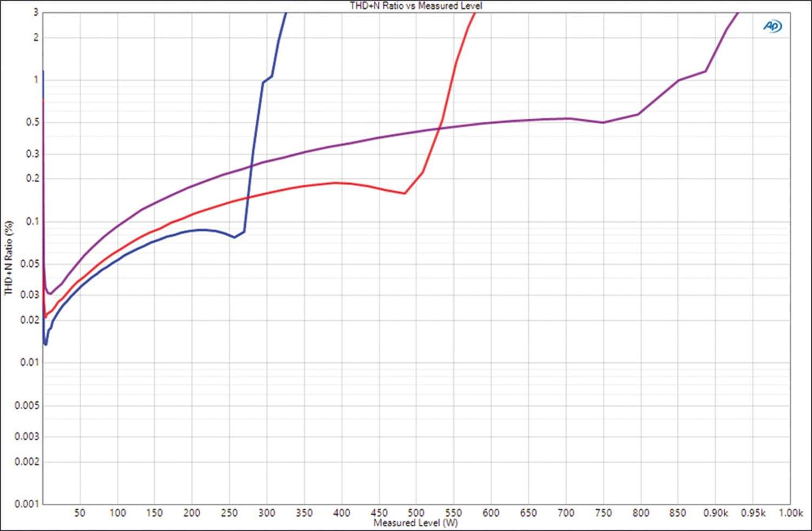Screen dimensions: 812x531
Task: Click the '250' x-axis tick label
Action: [x=229, y=513]
